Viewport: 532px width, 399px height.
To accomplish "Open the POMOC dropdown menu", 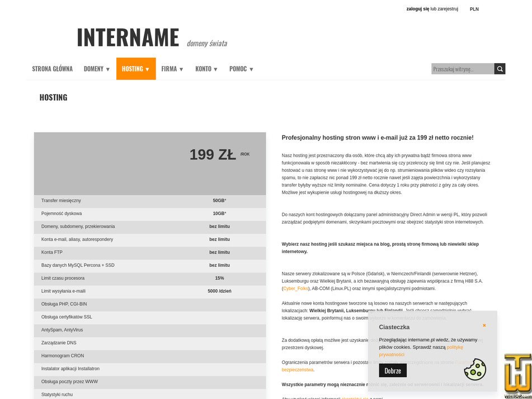I will [241, 68].
